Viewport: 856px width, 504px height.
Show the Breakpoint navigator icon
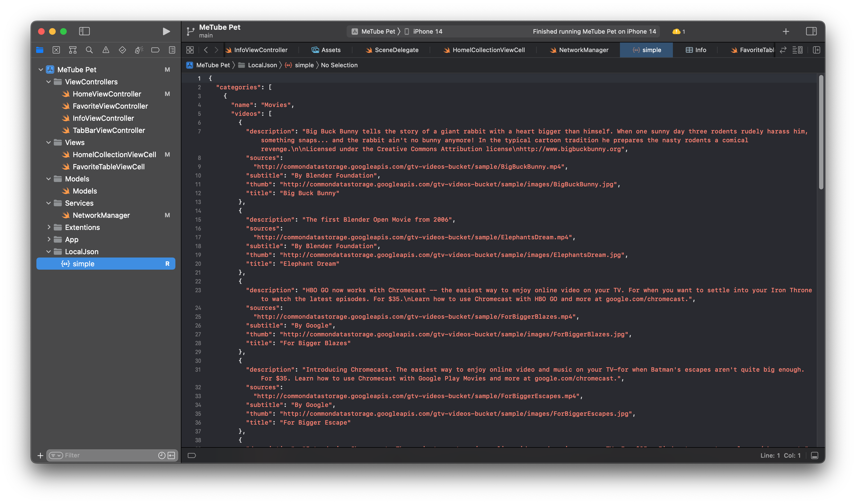point(155,50)
